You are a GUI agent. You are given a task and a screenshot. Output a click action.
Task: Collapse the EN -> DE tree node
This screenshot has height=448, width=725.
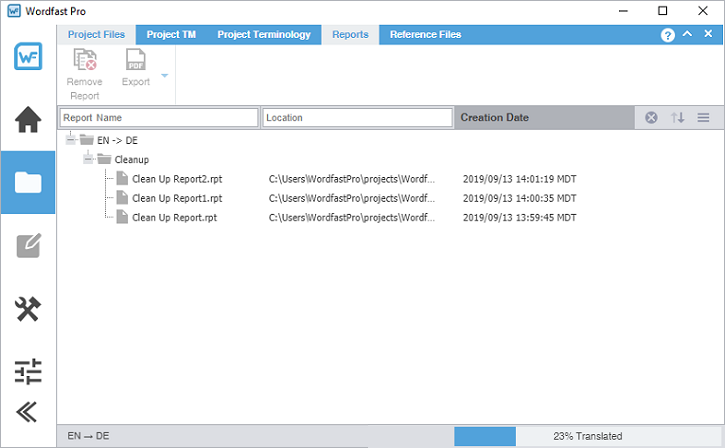click(x=70, y=140)
